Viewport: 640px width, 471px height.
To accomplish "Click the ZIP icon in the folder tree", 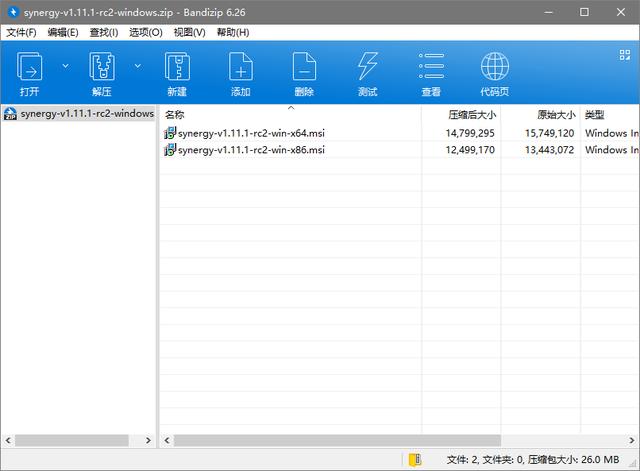I will [x=10, y=113].
